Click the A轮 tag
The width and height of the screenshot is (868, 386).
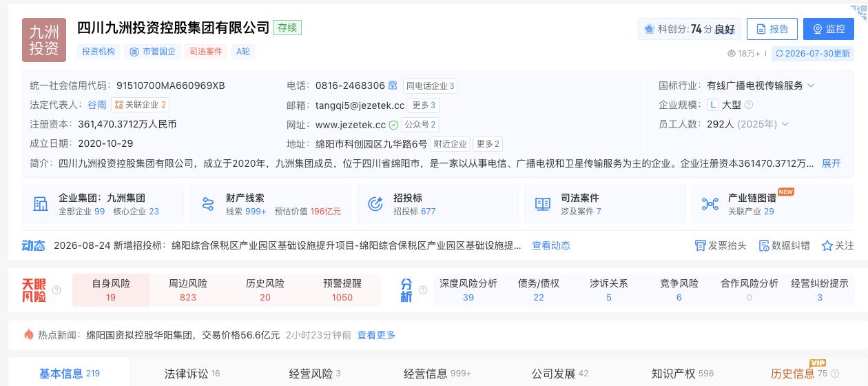pos(243,51)
